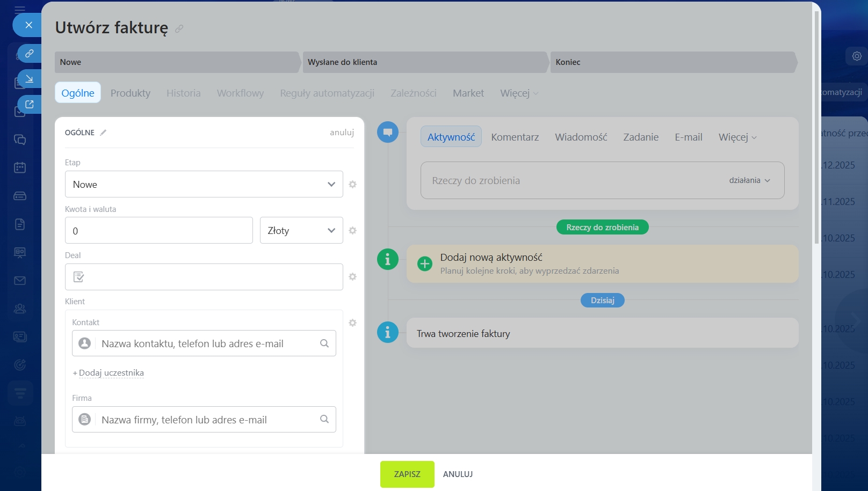Click the blue close slider X button

pyautogui.click(x=29, y=25)
